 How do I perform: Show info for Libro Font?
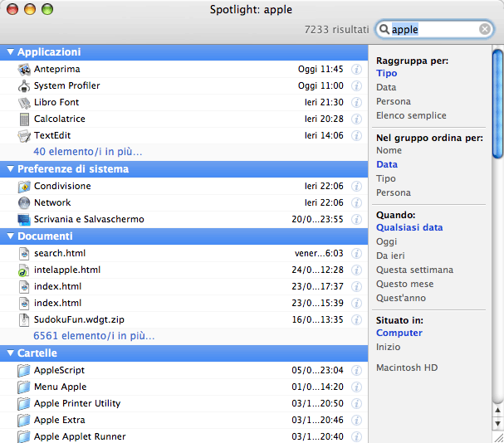(356, 103)
